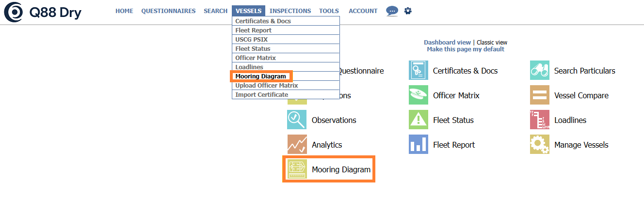The width and height of the screenshot is (644, 197).
Task: Click the Q88 Dry logo icon
Action: (x=14, y=12)
